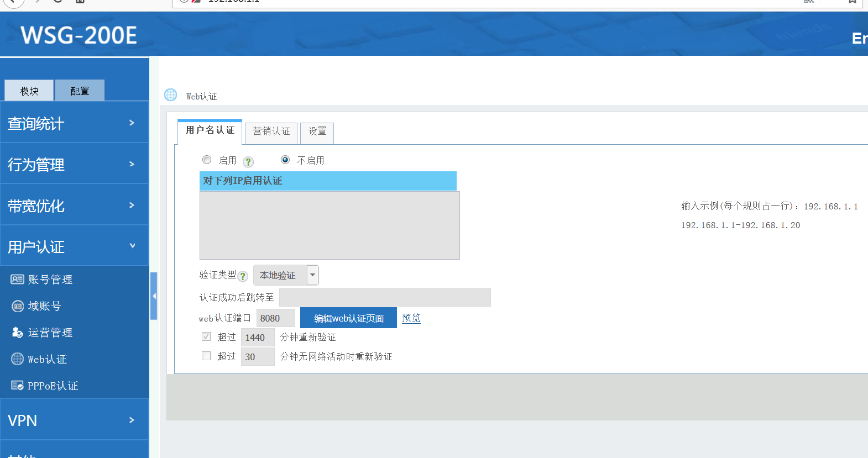Open the 设置 tab
The width and height of the screenshot is (868, 458).
317,131
